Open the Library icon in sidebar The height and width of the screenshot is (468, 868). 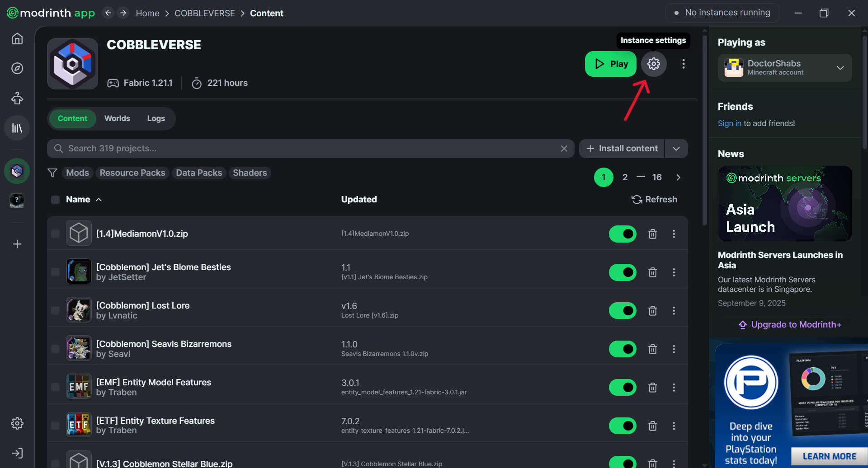coord(17,128)
